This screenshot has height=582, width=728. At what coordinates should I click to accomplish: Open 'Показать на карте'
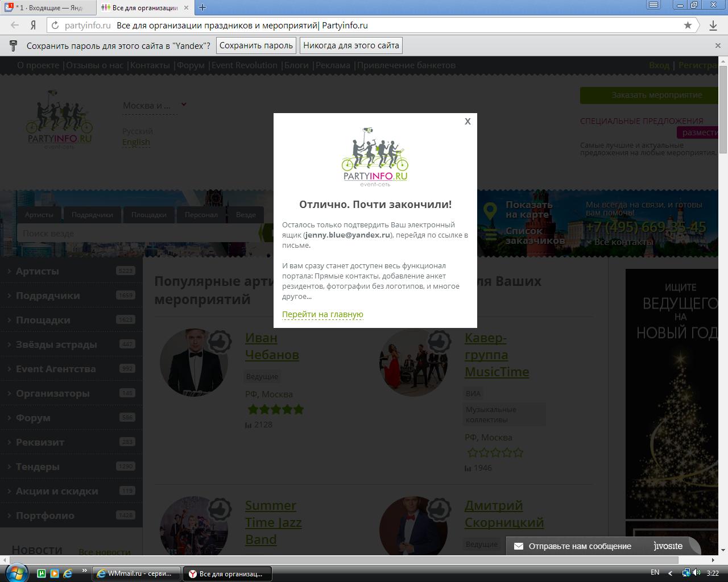[x=529, y=209]
